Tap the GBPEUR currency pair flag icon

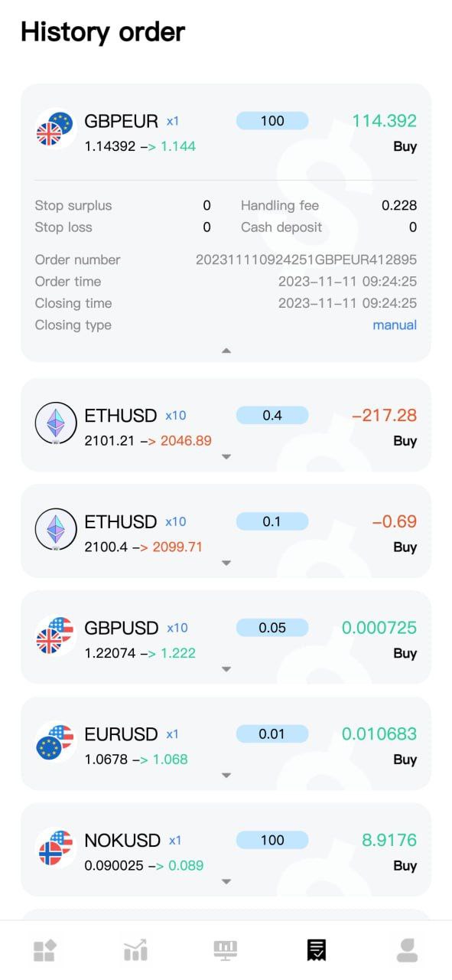55,129
